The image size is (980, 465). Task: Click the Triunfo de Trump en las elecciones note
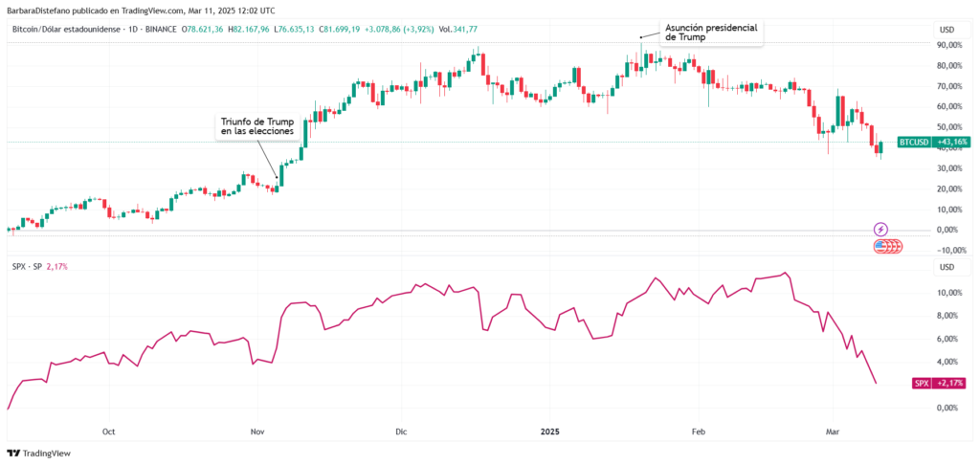(258, 128)
